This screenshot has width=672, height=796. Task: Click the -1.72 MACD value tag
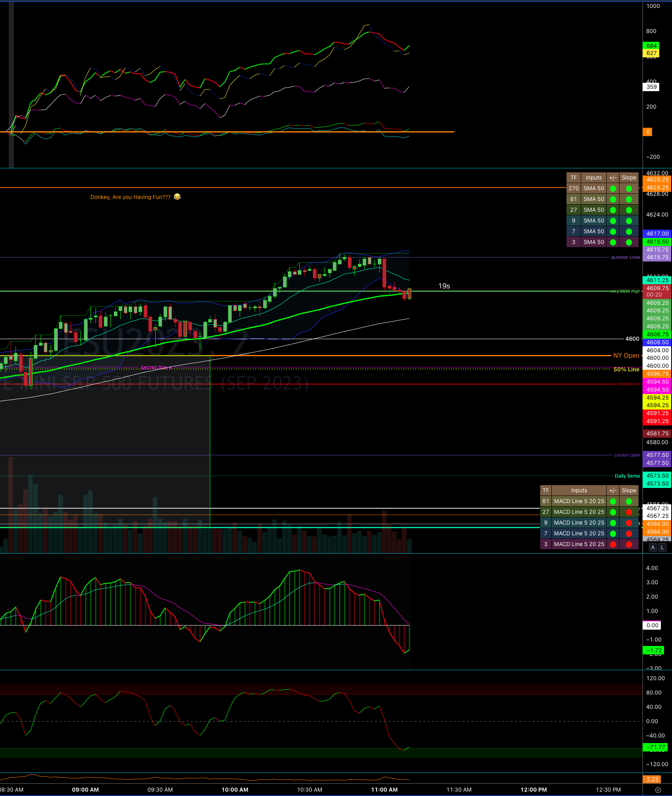click(654, 650)
